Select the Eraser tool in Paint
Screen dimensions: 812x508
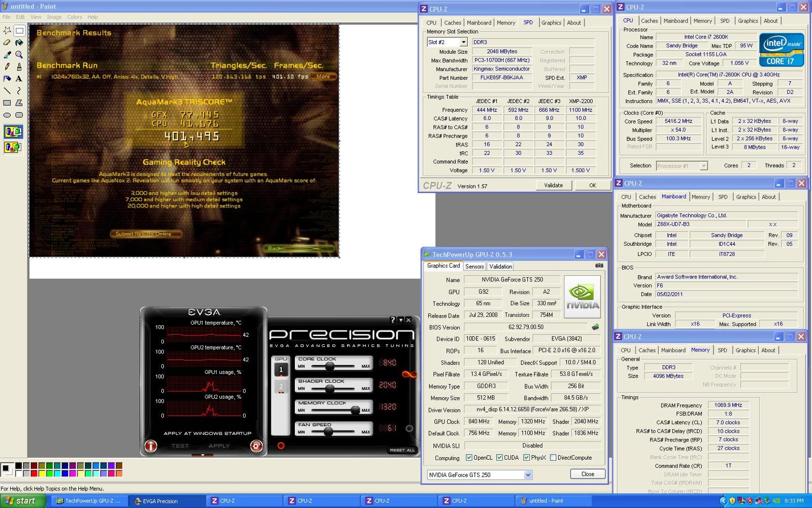7,43
